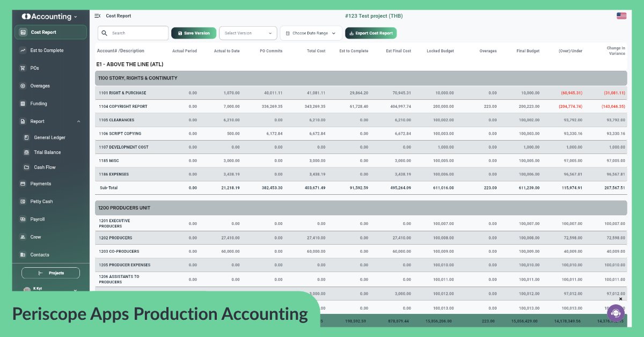This screenshot has height=337, width=644.
Task: Click the Export Cost Report button
Action: [x=370, y=33]
